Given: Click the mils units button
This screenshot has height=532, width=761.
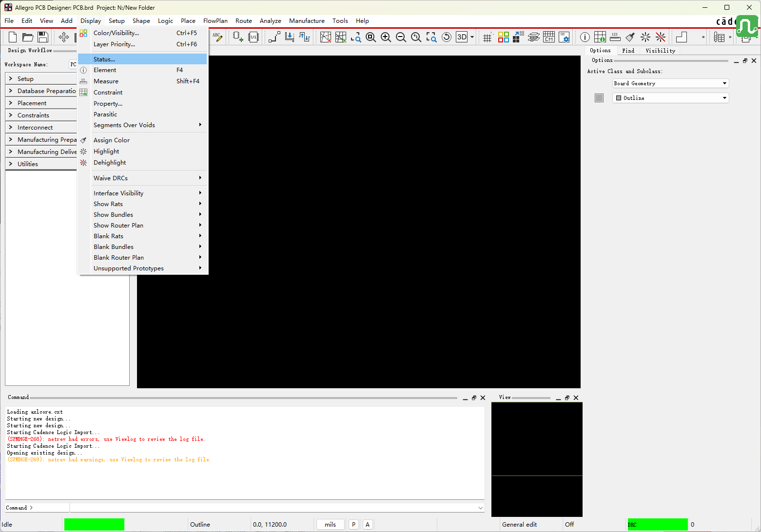Looking at the screenshot, I should tap(330, 525).
